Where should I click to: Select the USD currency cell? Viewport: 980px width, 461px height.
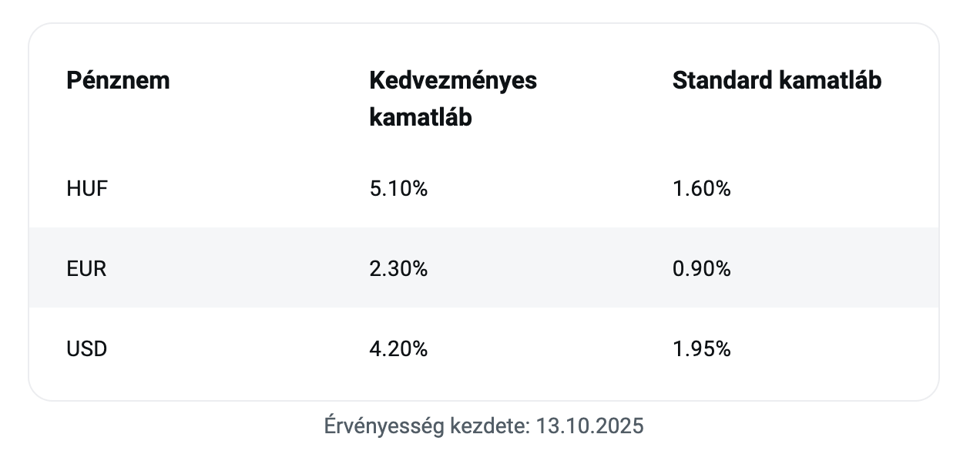click(87, 348)
